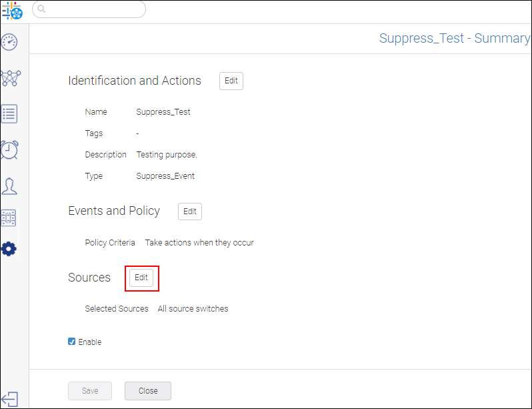Select the inventory list icon in sidebar
Screen dimensions: 532x409
[x=9, y=113]
